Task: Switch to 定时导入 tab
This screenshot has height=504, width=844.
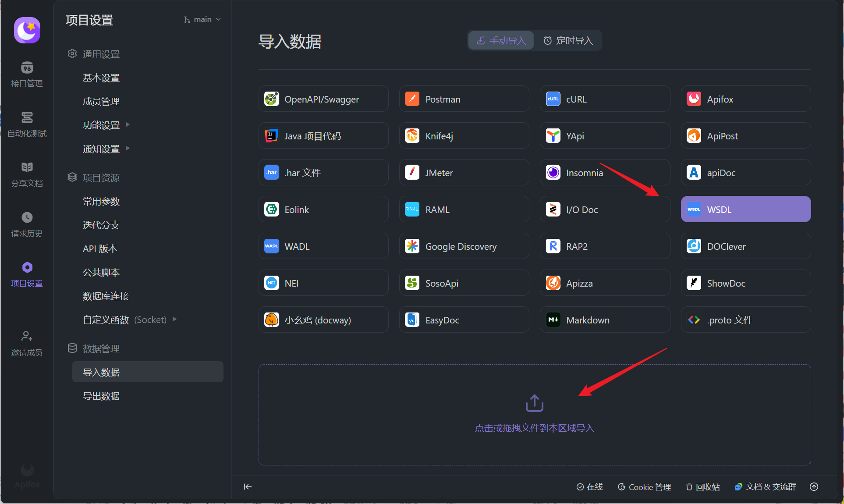Action: point(568,41)
